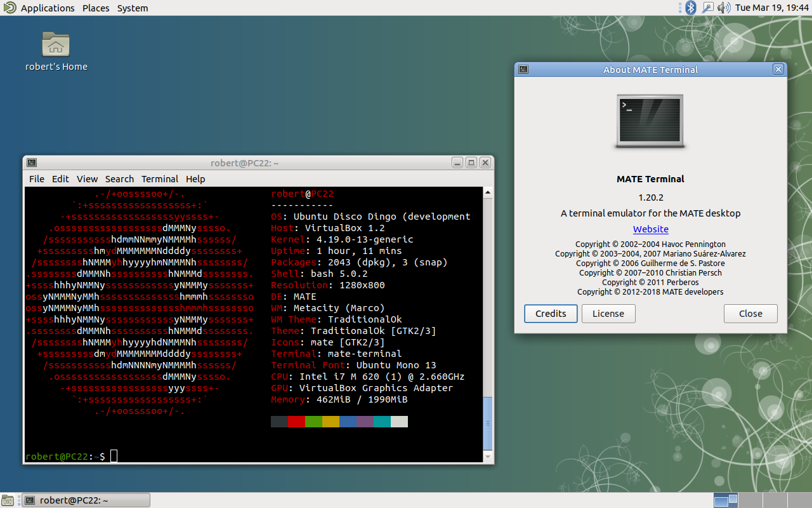Image resolution: width=812 pixels, height=508 pixels.
Task: Open the Places menu
Action: click(96, 8)
